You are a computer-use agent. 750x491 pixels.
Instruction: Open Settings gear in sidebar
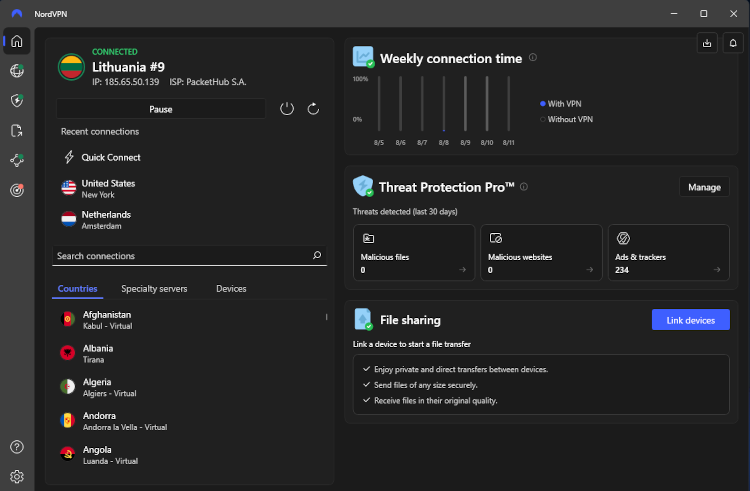(x=17, y=477)
